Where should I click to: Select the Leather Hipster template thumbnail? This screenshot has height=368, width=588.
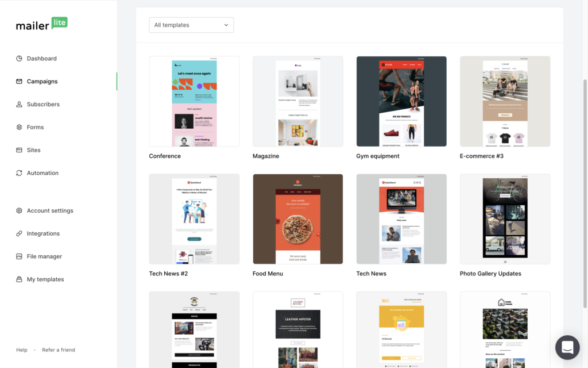298,329
